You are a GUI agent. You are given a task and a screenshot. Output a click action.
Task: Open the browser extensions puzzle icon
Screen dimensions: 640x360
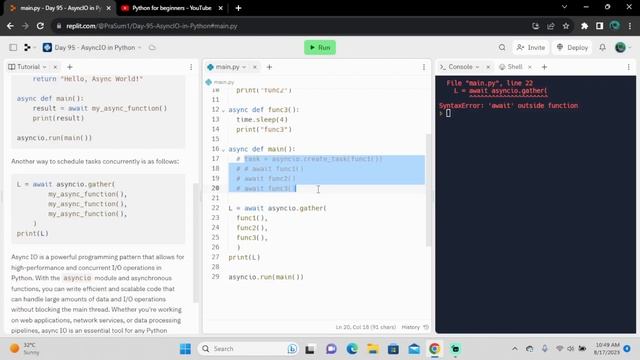[x=584, y=26]
